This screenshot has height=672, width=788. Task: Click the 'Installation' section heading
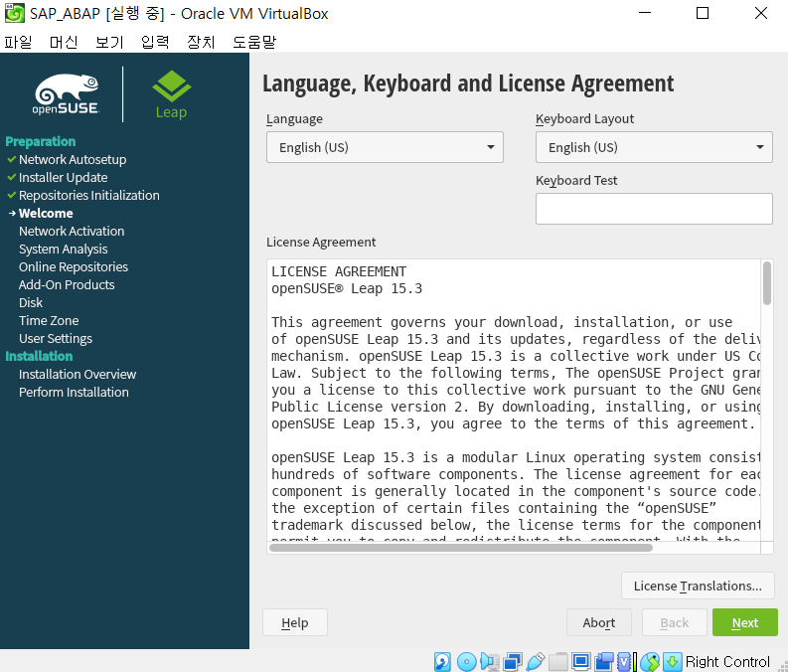(39, 356)
